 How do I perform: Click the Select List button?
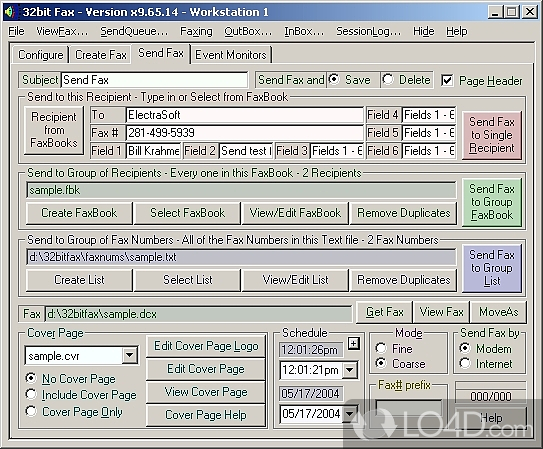click(187, 280)
